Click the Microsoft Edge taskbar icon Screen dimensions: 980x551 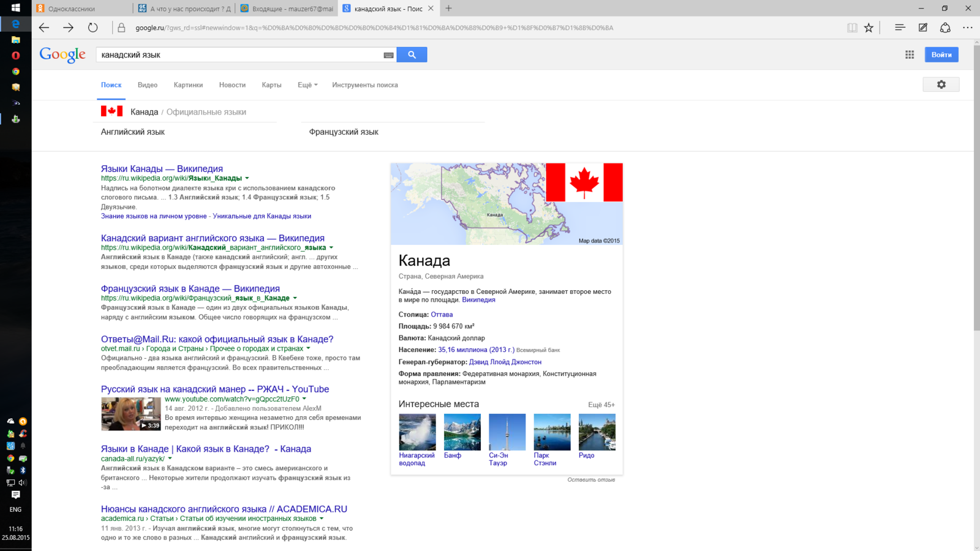(x=16, y=24)
